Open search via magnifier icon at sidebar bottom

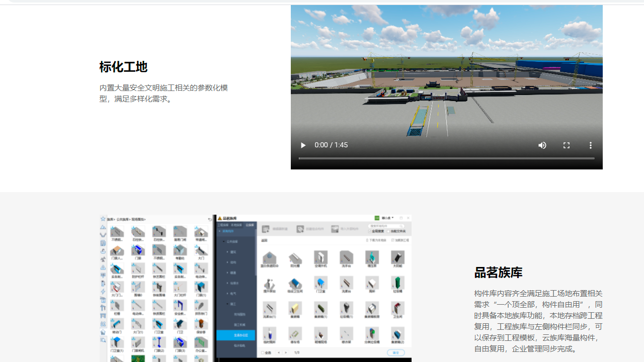pyautogui.click(x=103, y=340)
